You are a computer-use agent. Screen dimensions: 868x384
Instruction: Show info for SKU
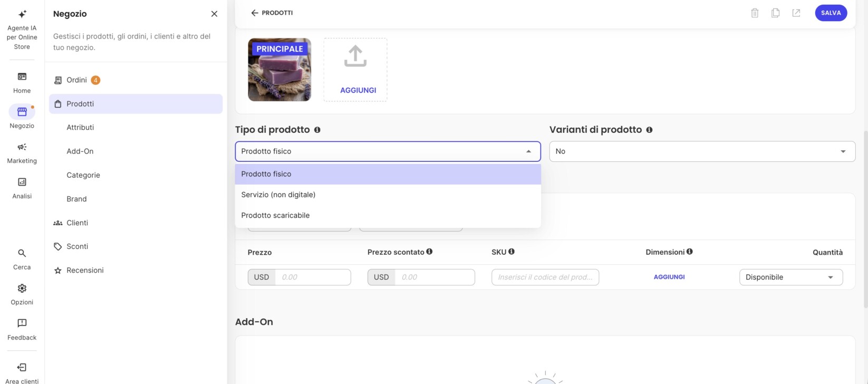pos(512,252)
